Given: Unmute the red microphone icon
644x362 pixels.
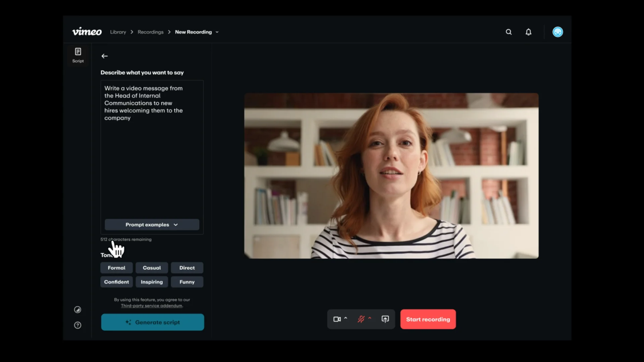Looking at the screenshot, I should pos(361,319).
